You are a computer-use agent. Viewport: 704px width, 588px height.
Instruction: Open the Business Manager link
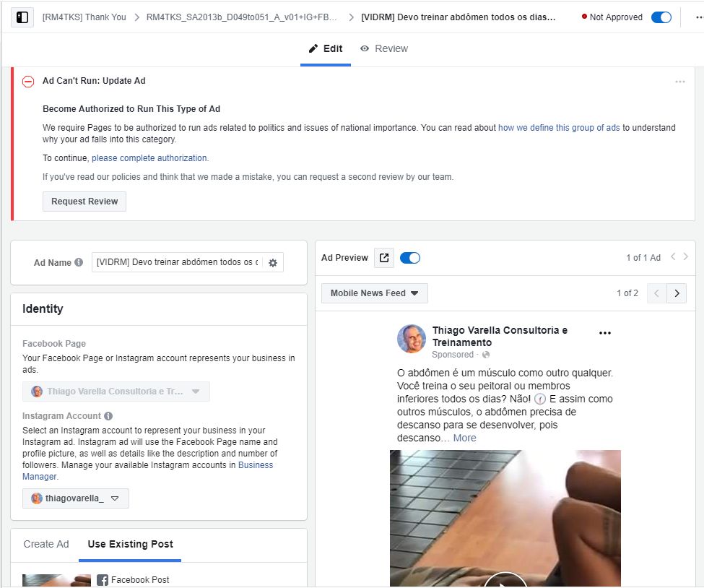point(148,471)
